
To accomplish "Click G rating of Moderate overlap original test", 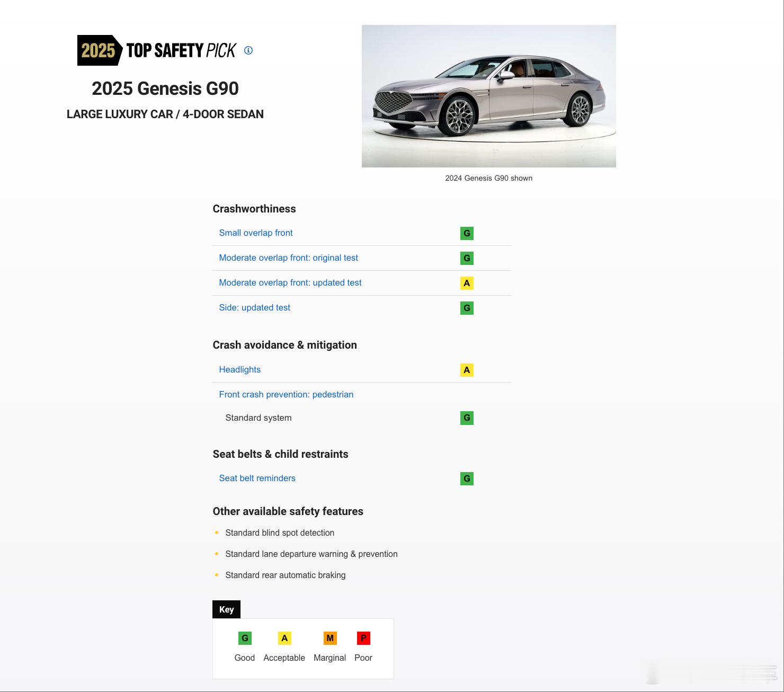I will [467, 258].
